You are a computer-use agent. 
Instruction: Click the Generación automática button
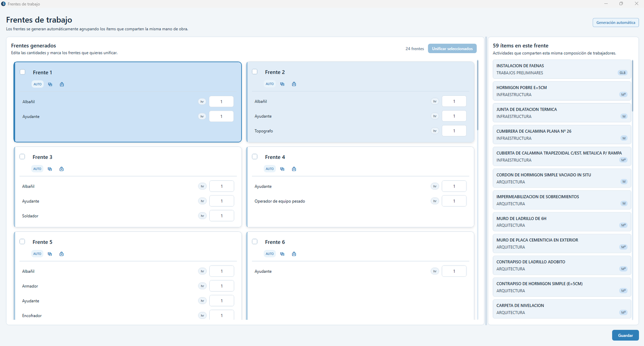[615, 23]
